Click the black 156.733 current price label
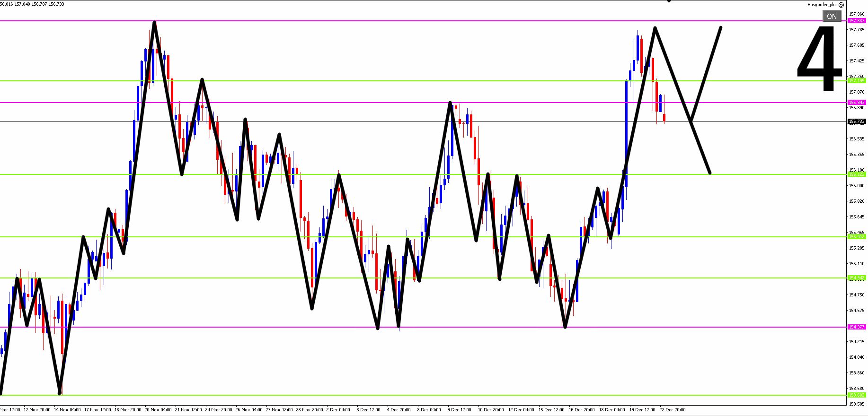The height and width of the screenshot is (416, 868). click(x=857, y=121)
